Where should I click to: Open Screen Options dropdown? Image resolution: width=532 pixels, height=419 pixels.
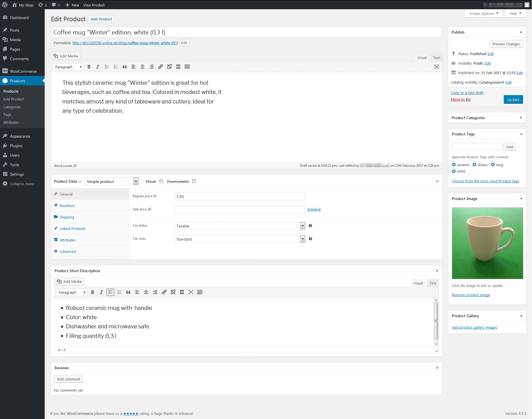coord(484,13)
